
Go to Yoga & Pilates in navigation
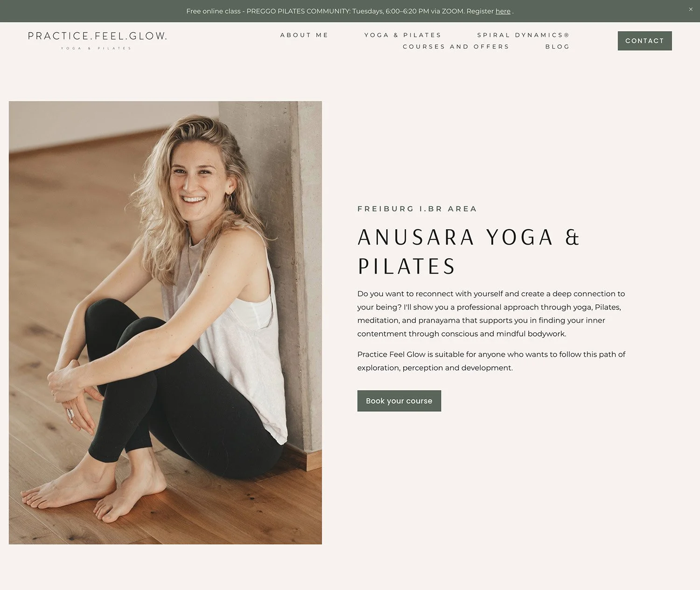coord(403,35)
